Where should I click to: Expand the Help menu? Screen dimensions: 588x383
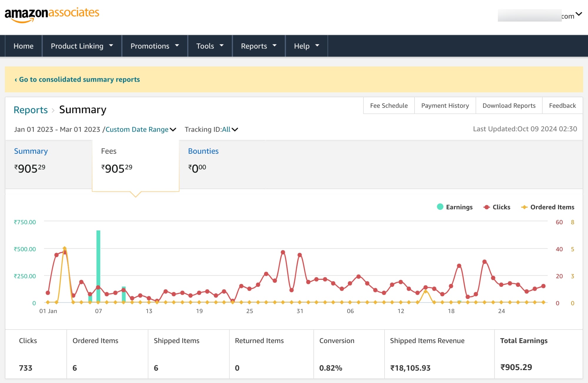(x=306, y=46)
